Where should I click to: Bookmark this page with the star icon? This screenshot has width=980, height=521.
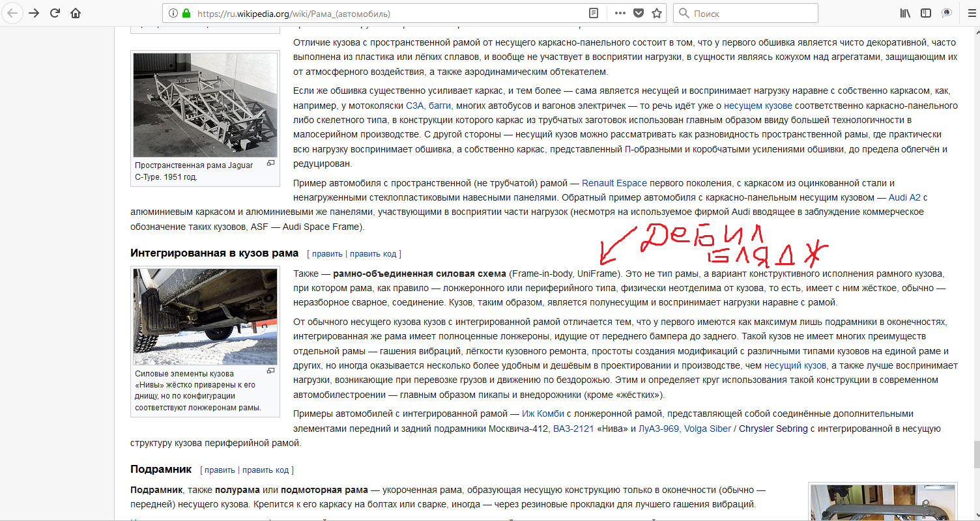[657, 13]
